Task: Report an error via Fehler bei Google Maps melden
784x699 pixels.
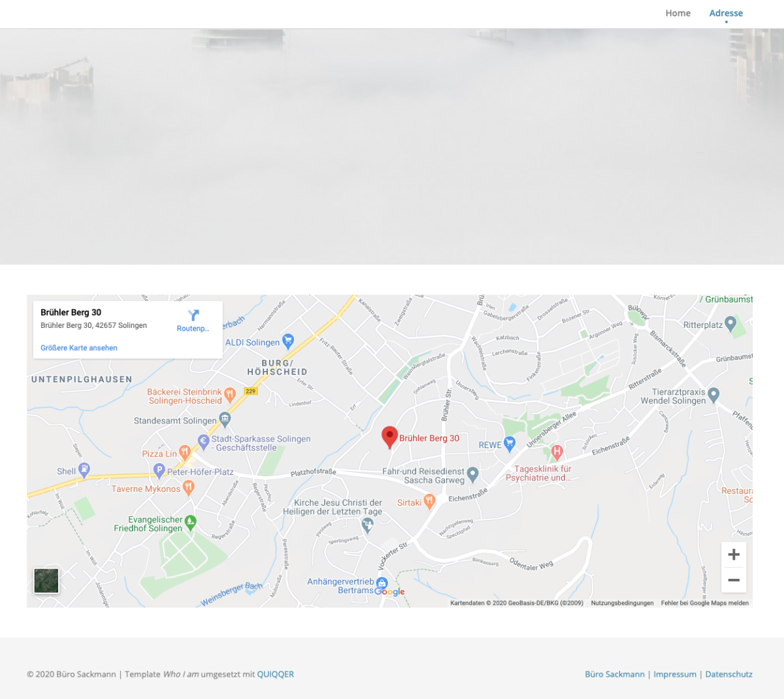Action: [705, 603]
